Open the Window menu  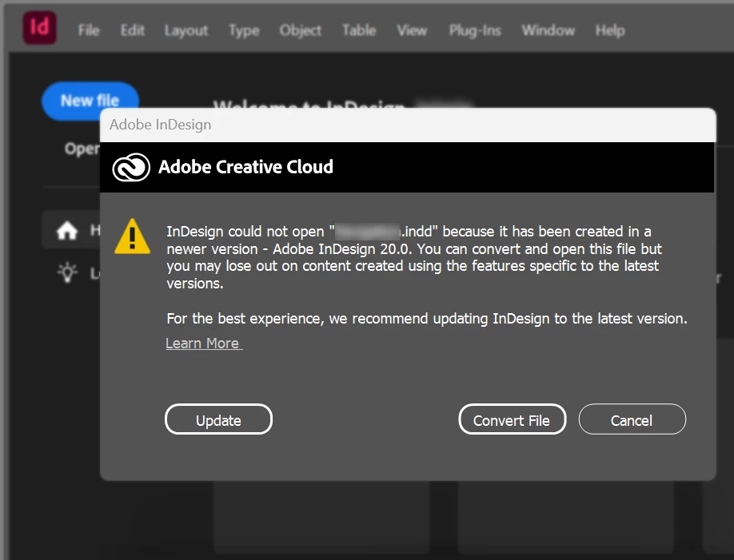pyautogui.click(x=549, y=30)
